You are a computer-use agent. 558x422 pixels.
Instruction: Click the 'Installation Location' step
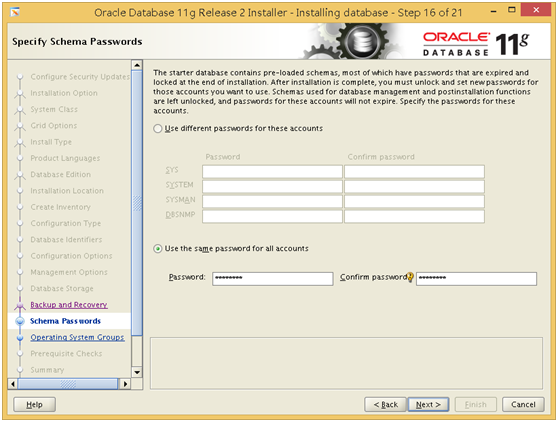click(67, 191)
